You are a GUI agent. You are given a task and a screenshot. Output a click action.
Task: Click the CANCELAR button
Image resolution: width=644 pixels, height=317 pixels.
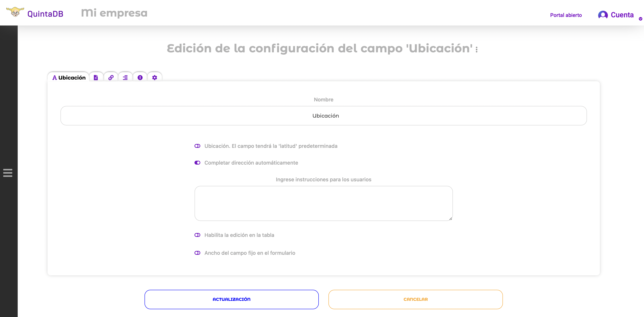(x=415, y=299)
